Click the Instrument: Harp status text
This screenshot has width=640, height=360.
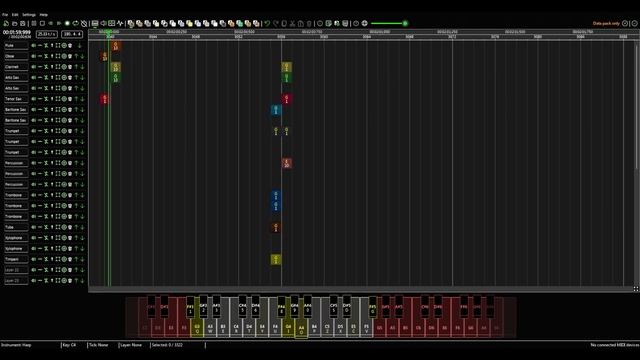(16, 345)
